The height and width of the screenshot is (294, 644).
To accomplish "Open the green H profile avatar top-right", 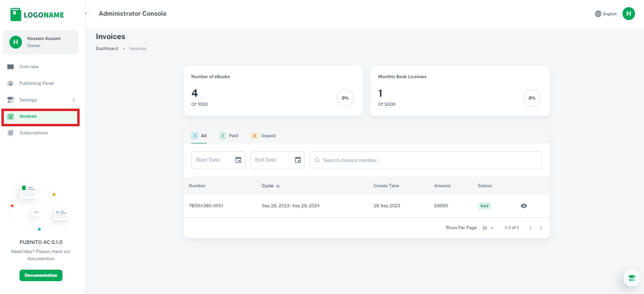I will 629,14.
